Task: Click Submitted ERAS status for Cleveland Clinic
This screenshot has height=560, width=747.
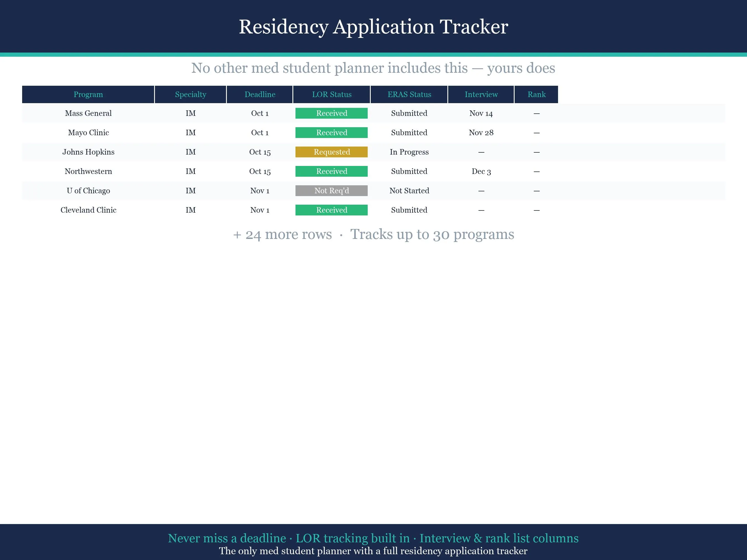Action: (x=409, y=210)
